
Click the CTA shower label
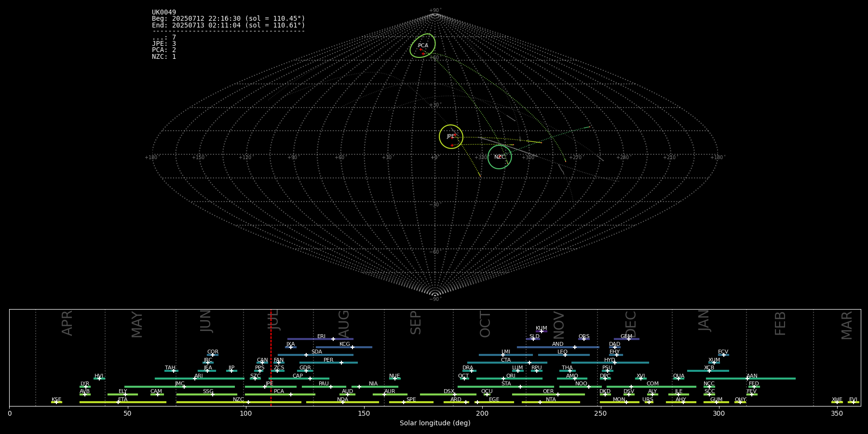pyautogui.click(x=506, y=360)
